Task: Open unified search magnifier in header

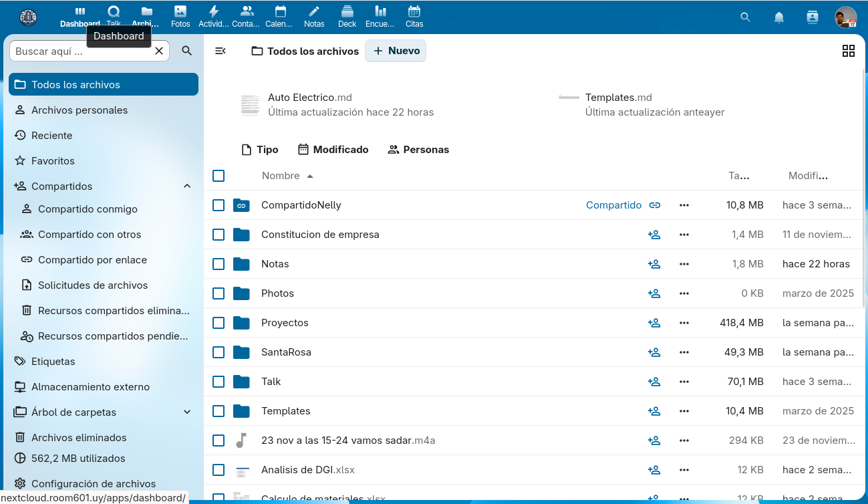Action: tap(746, 17)
